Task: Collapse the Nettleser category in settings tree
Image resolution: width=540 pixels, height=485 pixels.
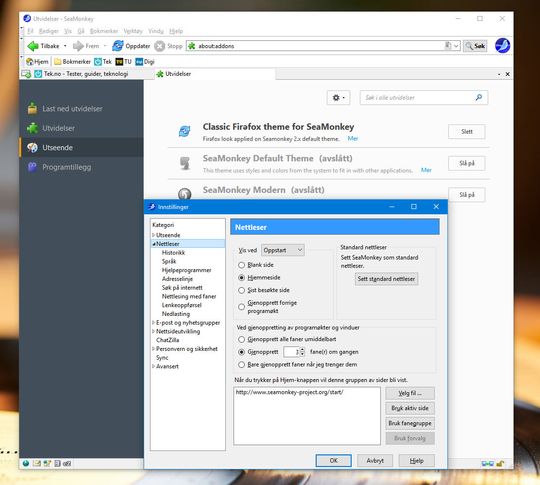Action: (x=154, y=244)
